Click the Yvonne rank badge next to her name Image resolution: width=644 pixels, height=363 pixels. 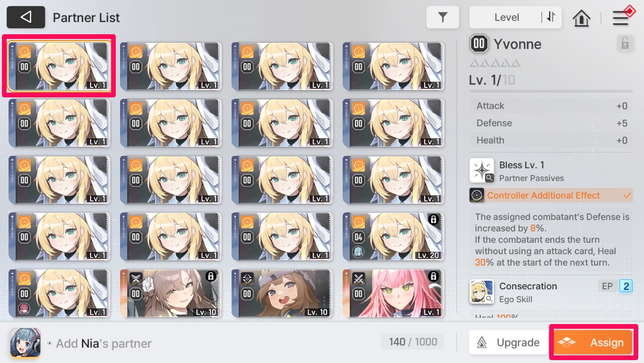pos(479,44)
